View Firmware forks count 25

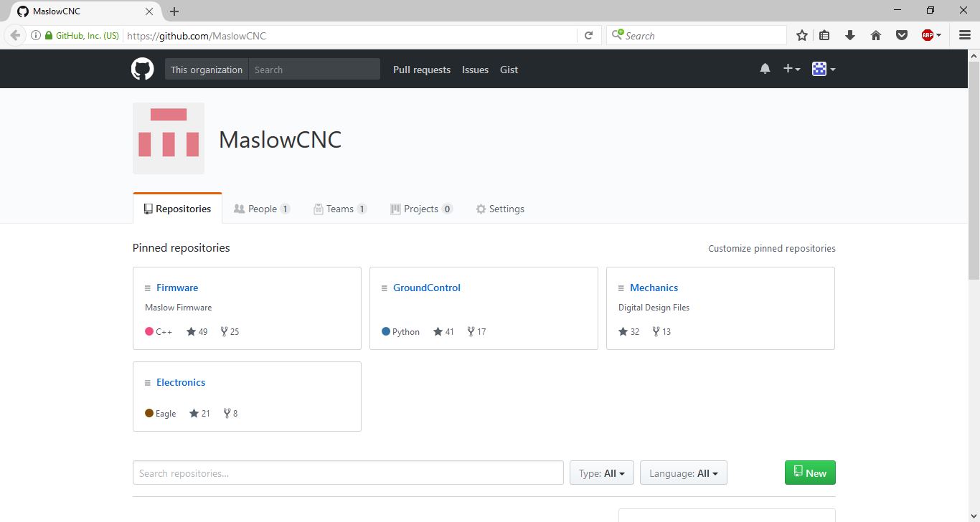pos(230,331)
